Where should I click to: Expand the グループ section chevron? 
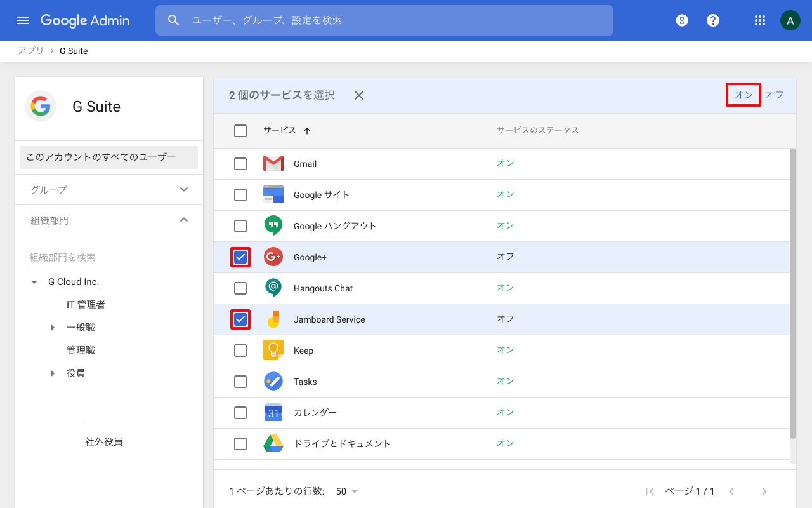click(x=184, y=189)
